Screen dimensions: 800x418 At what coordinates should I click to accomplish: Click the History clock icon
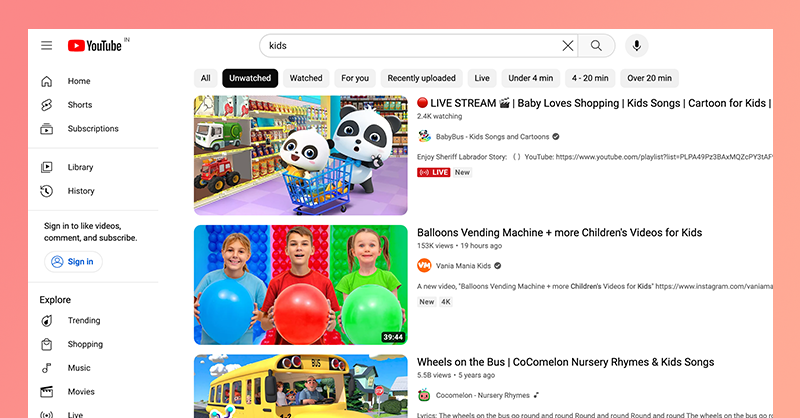pos(46,191)
